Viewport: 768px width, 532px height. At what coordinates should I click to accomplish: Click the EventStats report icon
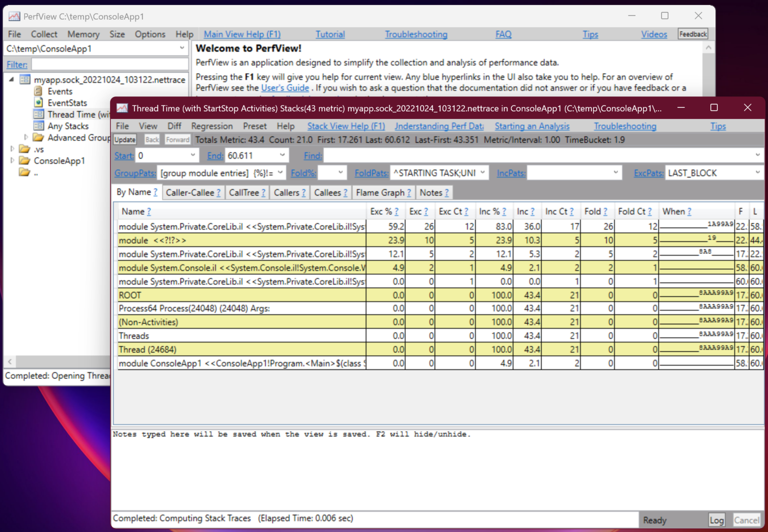coord(38,103)
